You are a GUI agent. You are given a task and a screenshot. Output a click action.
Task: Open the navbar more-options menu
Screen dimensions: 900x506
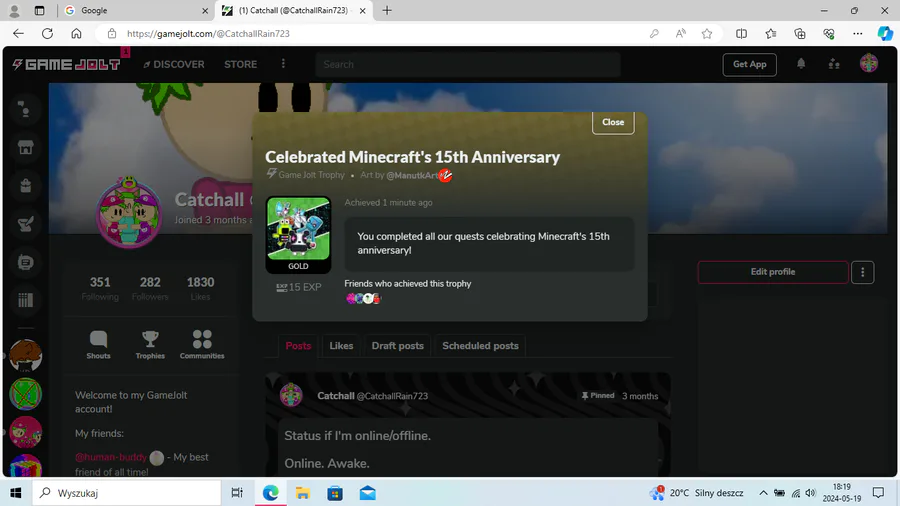283,64
